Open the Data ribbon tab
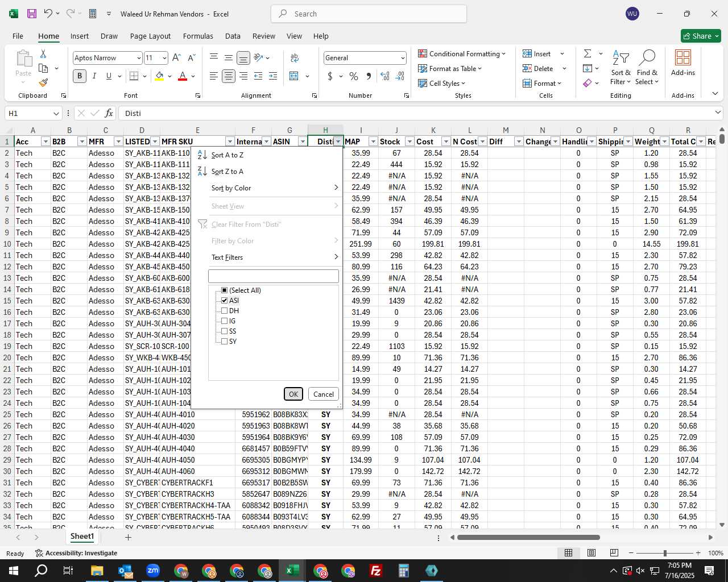Viewport: 728px width, 582px height. pyautogui.click(x=233, y=36)
